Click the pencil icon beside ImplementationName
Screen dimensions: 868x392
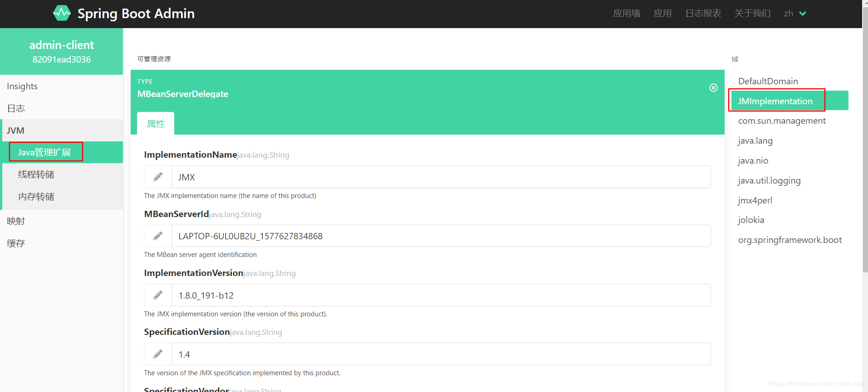point(158,177)
